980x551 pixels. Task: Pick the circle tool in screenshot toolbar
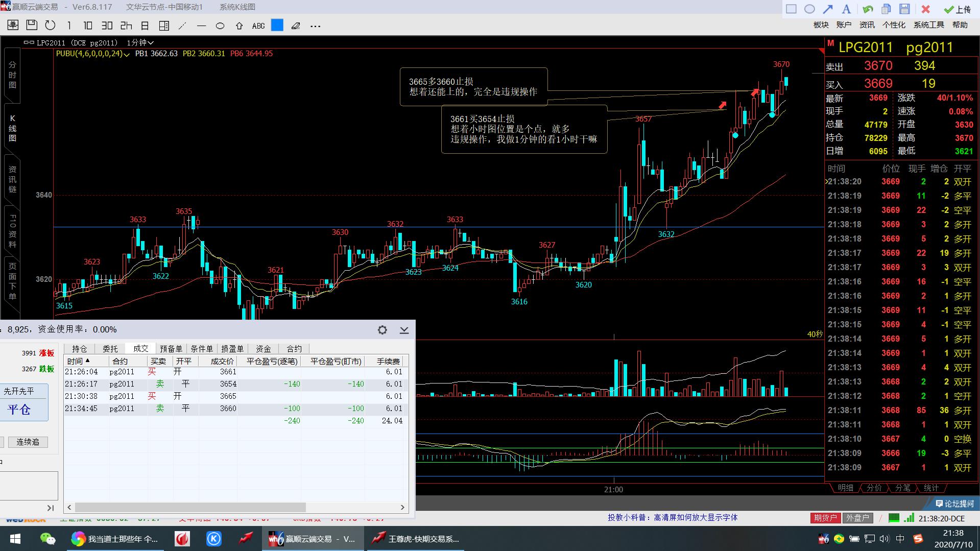click(809, 9)
